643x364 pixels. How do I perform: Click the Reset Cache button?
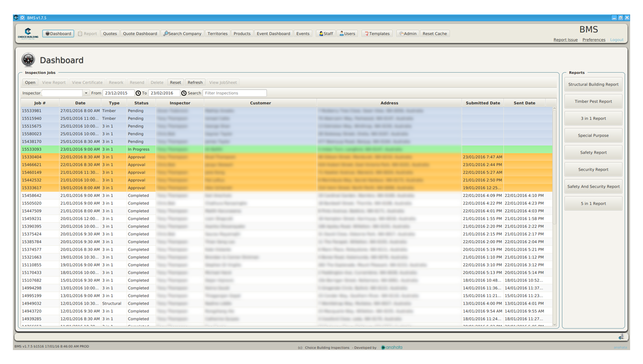coord(435,34)
